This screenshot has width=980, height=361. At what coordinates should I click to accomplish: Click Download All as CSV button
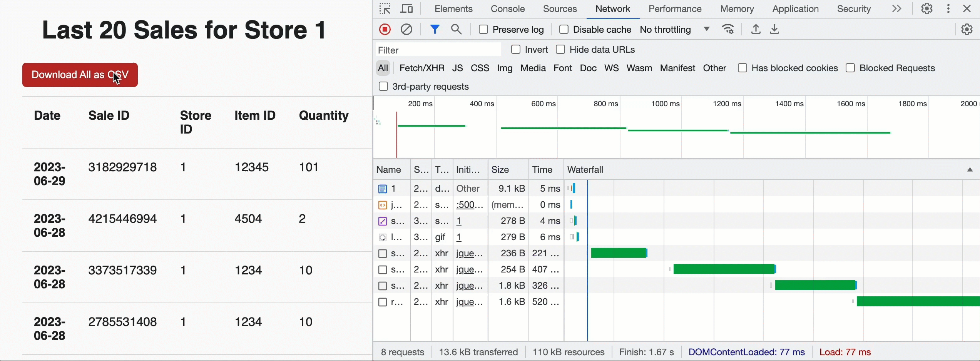(x=80, y=75)
